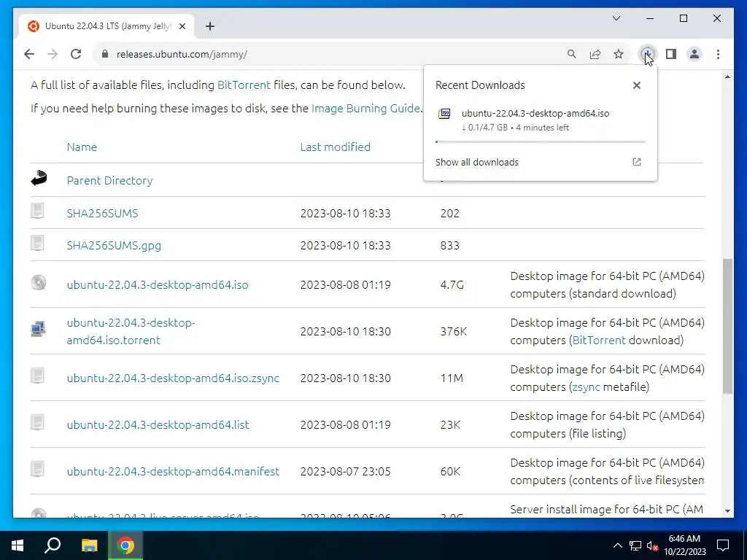Click the Parent Directory back-arrow icon
The image size is (747, 560).
point(39,178)
